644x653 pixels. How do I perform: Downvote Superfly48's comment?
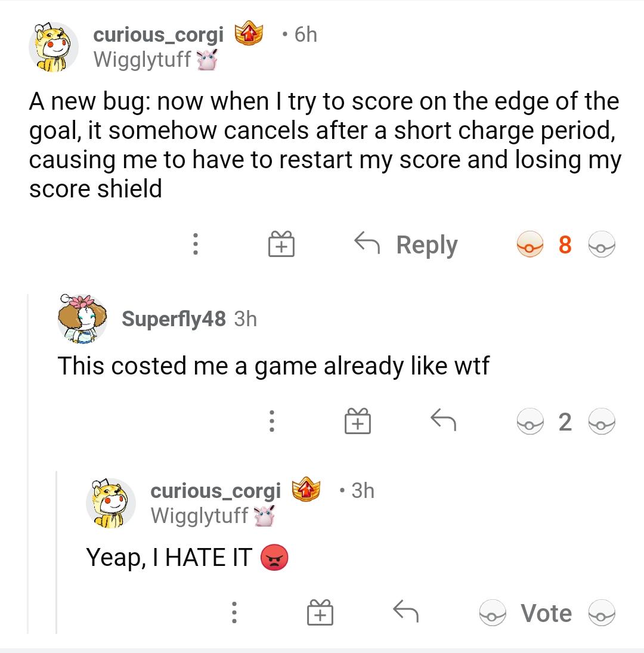tap(602, 422)
